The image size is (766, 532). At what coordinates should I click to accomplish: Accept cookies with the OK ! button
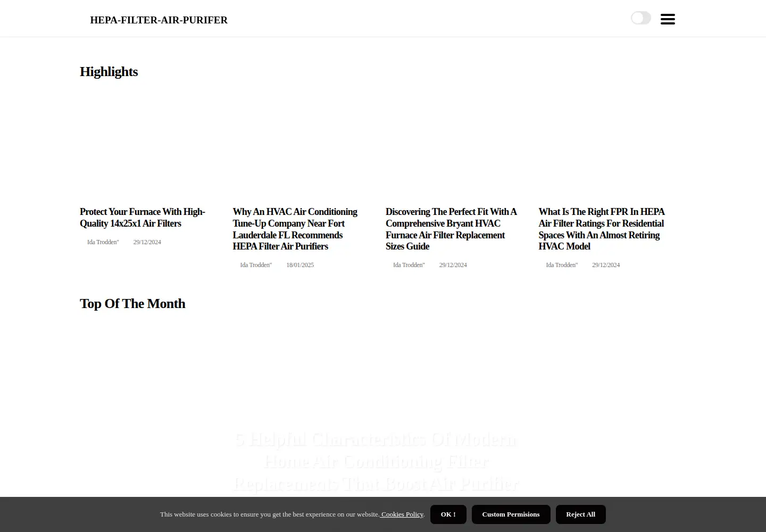click(x=448, y=514)
